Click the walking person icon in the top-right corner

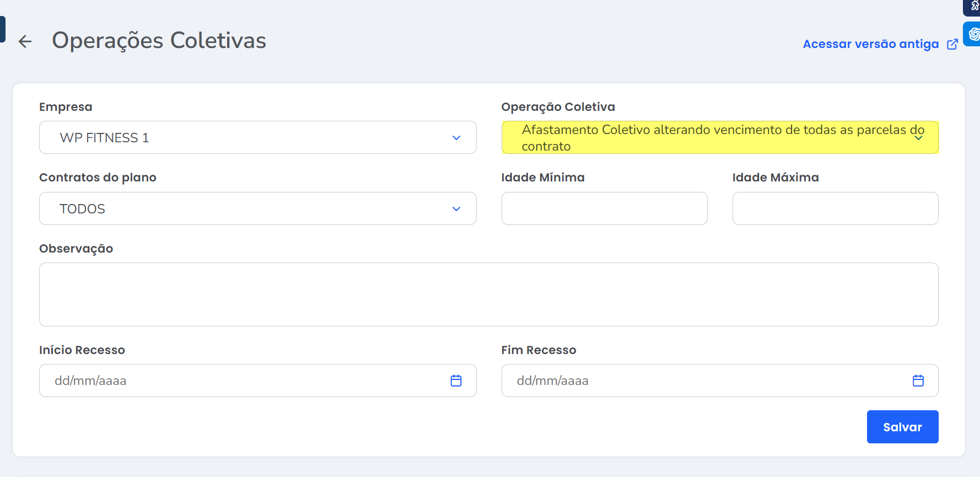[x=974, y=6]
